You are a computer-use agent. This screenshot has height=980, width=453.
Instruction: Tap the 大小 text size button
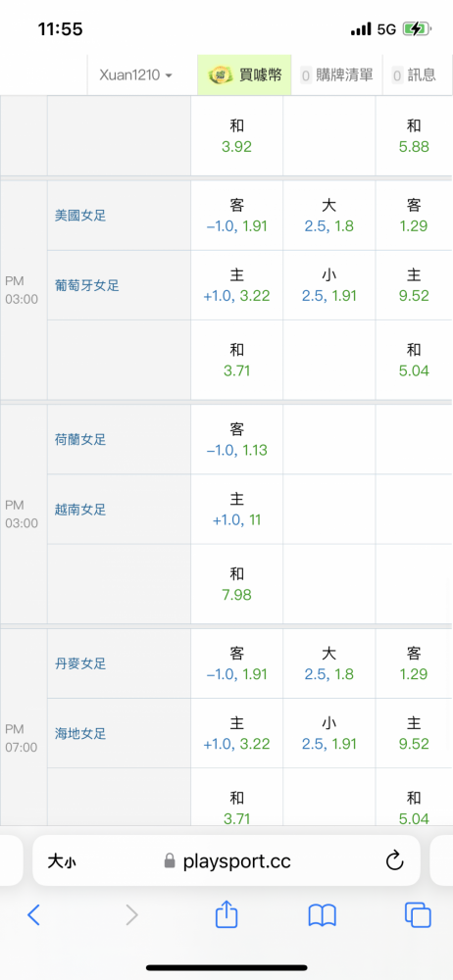pyautogui.click(x=62, y=862)
